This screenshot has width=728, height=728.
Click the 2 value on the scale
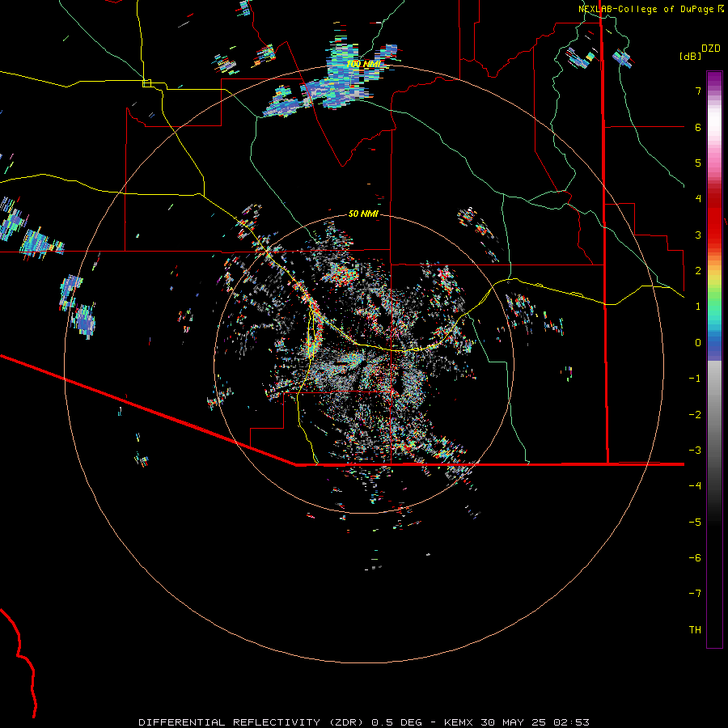[698, 271]
